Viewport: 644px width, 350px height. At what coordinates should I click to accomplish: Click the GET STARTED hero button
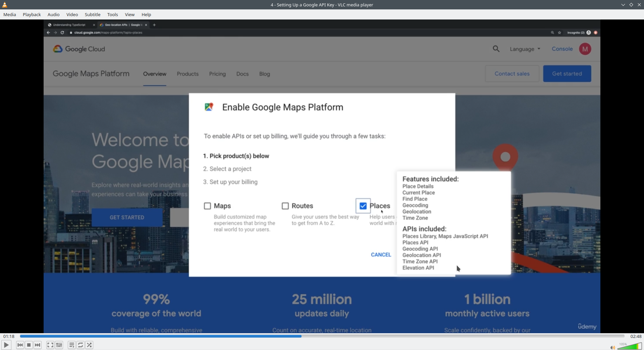127,217
